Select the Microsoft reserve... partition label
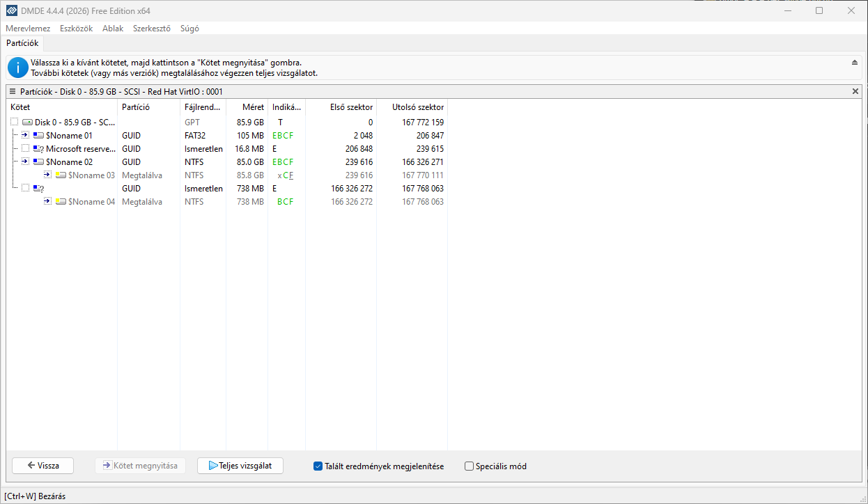This screenshot has height=504, width=868. coord(81,149)
